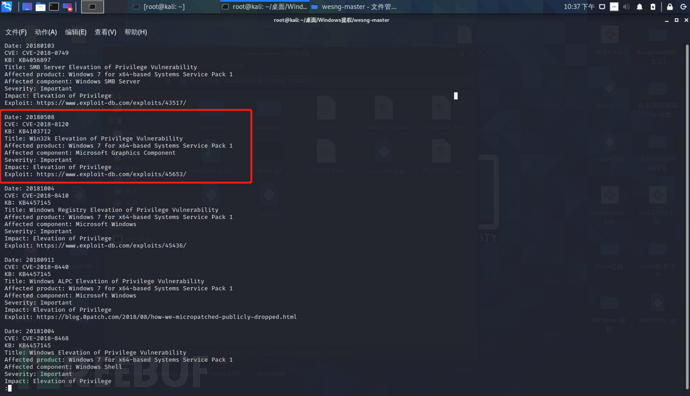Screen dimensions: 690x396
Task: Open the Kali applications menu icon
Action: click(x=7, y=6)
